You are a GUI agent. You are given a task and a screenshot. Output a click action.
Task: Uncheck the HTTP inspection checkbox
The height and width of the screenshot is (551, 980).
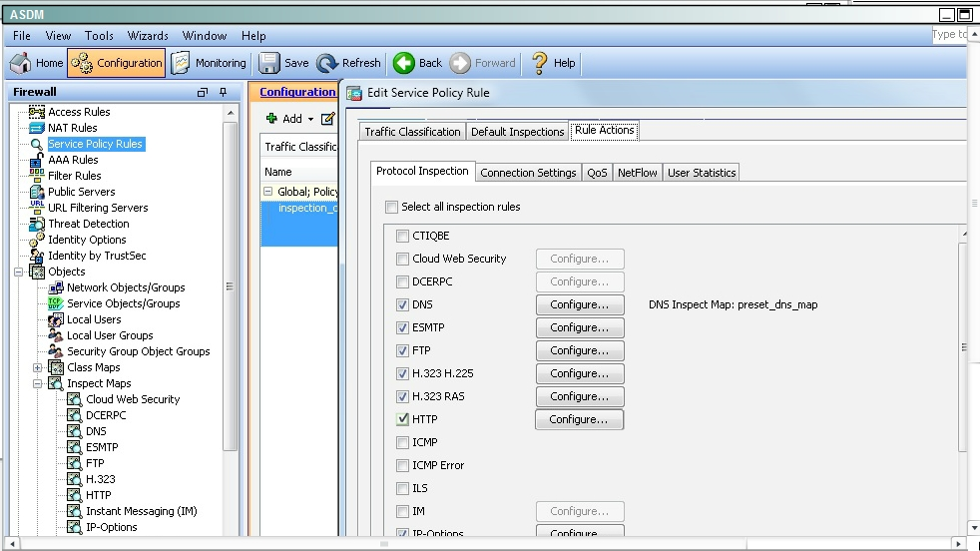pos(402,419)
